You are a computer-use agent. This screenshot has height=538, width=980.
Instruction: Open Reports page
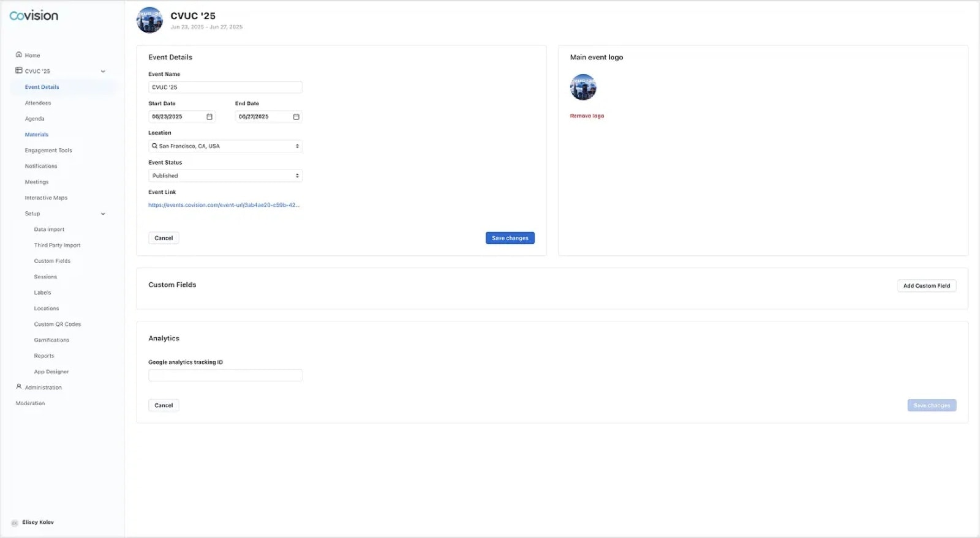(44, 356)
